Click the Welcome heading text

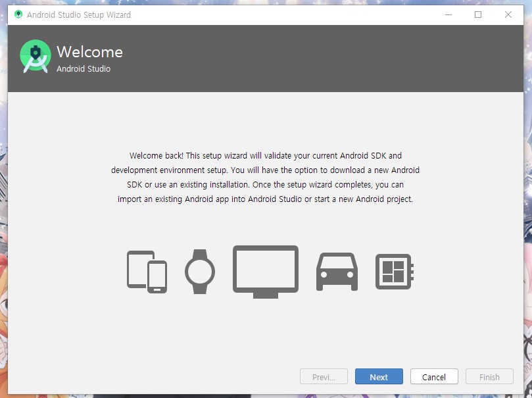[89, 52]
